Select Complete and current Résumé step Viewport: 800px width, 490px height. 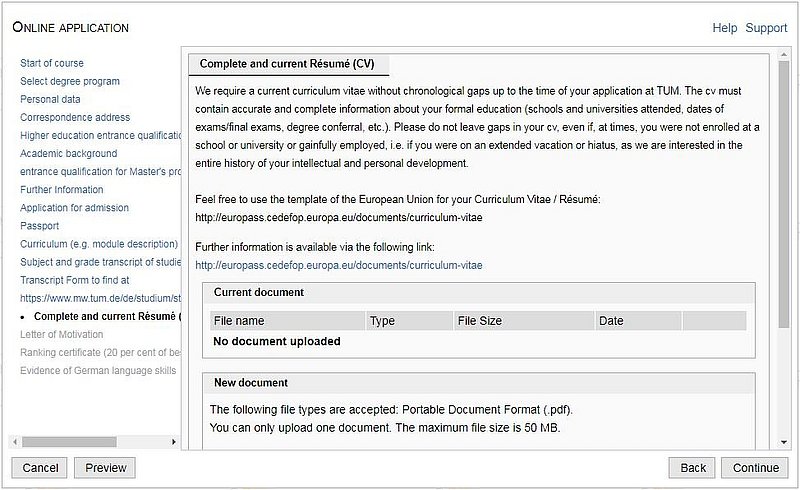pos(107,316)
